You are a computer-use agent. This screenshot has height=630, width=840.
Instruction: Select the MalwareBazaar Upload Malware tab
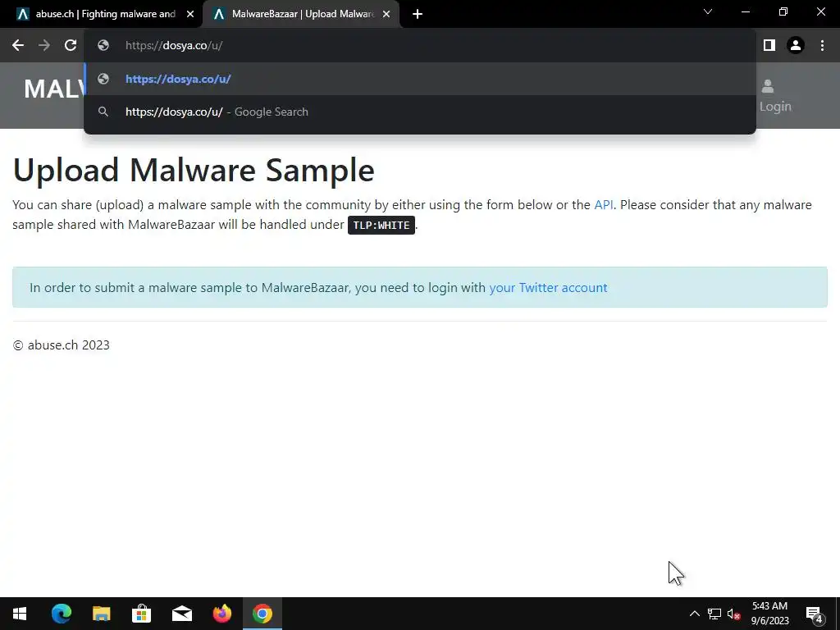pyautogui.click(x=301, y=14)
